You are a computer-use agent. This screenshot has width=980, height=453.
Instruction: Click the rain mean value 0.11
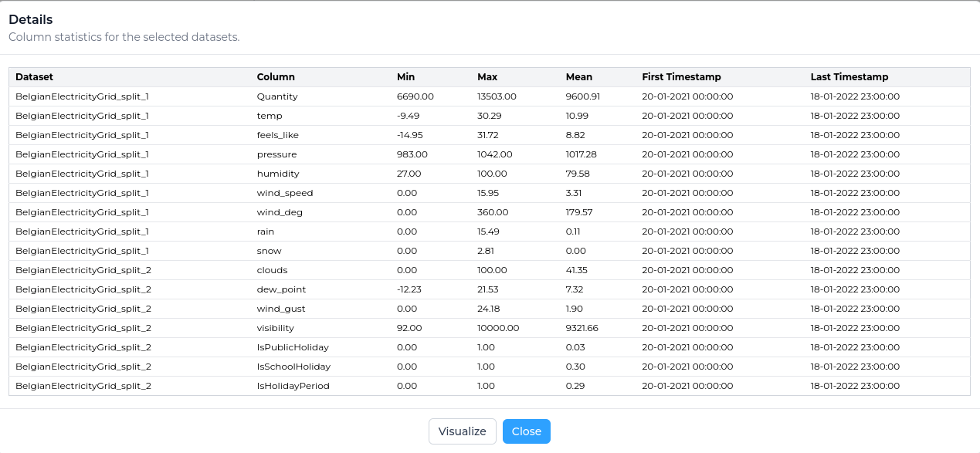573,232
